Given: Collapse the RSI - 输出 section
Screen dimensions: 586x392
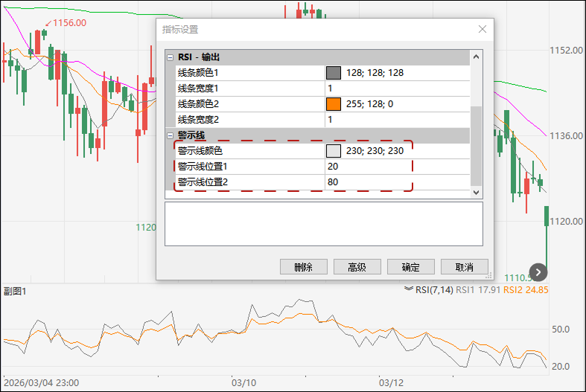Looking at the screenshot, I should click(171, 57).
